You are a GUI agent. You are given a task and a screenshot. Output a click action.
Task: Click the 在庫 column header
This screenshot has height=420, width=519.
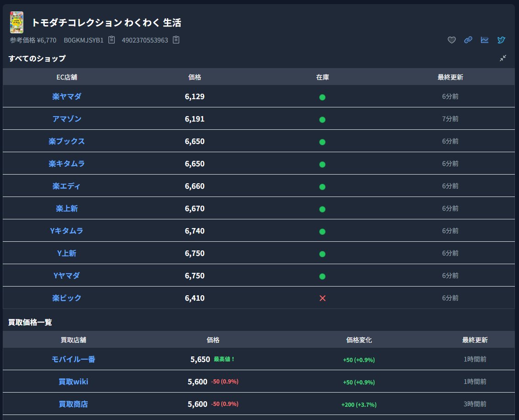point(322,77)
